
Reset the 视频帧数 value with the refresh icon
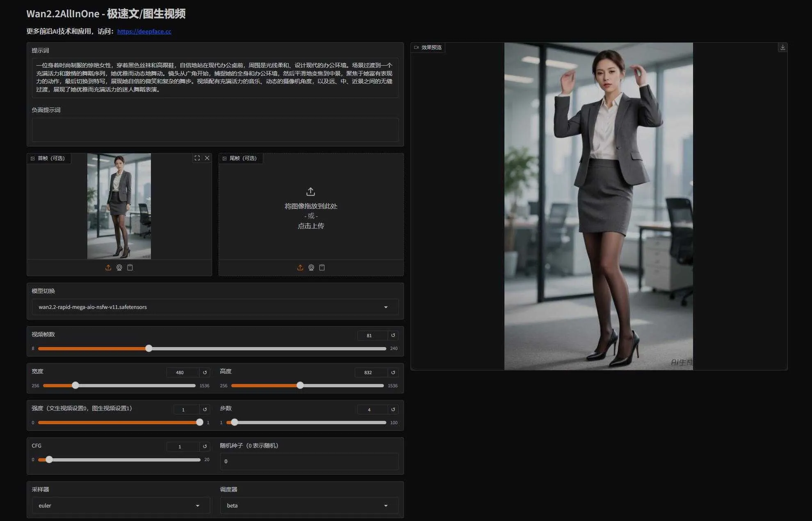[x=392, y=335]
